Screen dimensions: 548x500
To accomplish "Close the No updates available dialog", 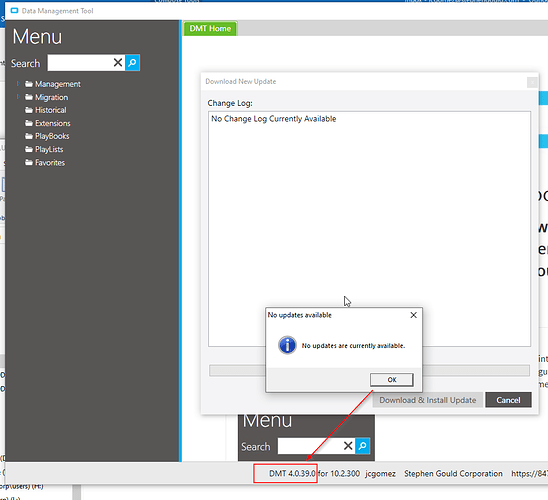I will point(413,315).
